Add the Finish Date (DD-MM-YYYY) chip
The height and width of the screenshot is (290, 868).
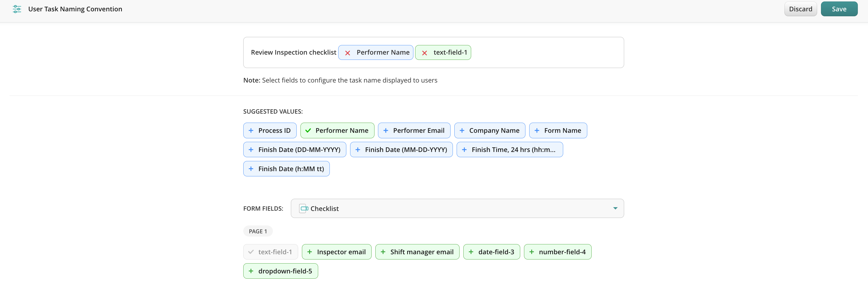coord(294,150)
